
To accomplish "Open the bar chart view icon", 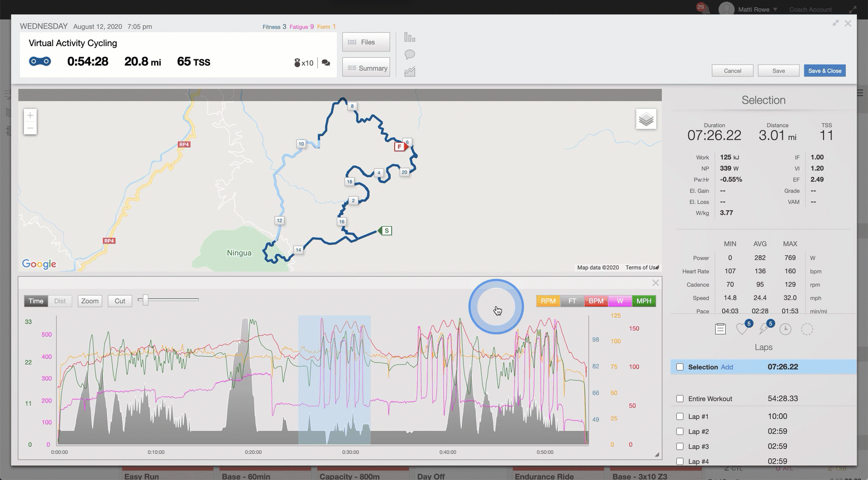I will 410,38.
